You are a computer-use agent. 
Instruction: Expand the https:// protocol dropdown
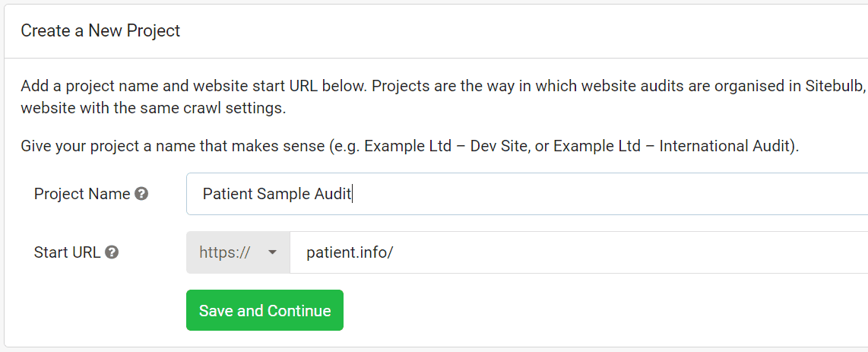coord(238,252)
